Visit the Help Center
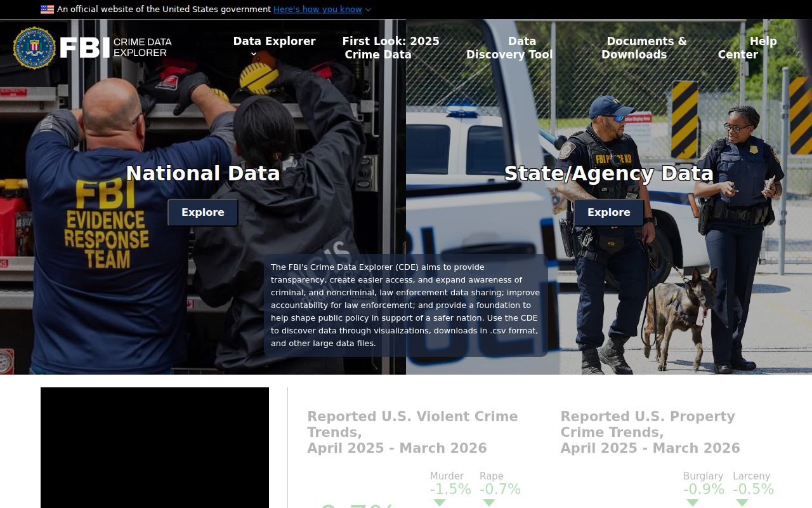 click(747, 48)
